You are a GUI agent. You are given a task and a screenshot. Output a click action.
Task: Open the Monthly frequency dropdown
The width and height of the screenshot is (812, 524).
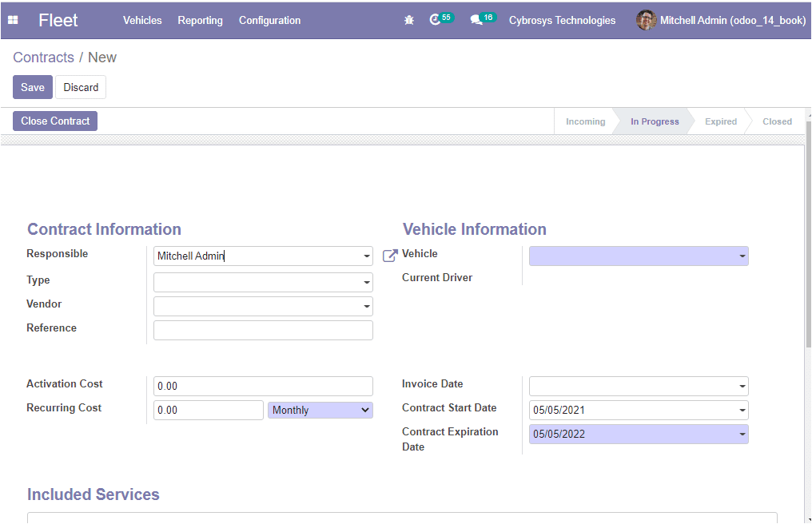tap(320, 410)
